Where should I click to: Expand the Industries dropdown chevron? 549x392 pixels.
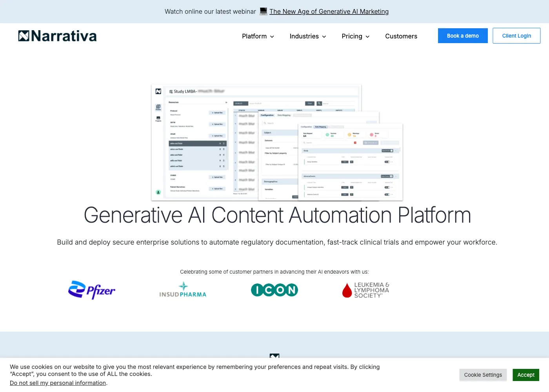click(x=324, y=36)
